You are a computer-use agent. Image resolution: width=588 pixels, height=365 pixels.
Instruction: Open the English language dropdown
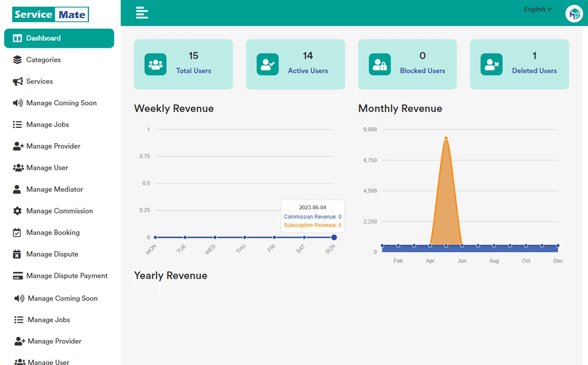coord(537,9)
